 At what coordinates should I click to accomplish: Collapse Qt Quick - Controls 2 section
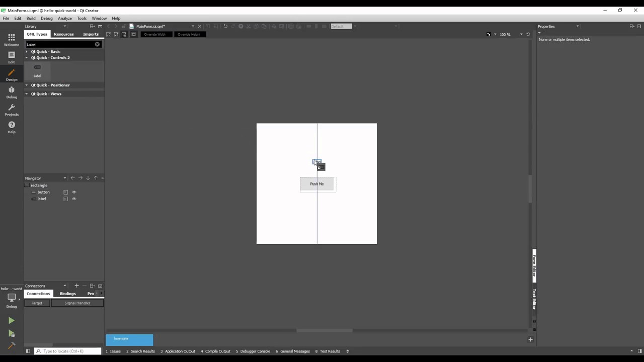pos(27,58)
